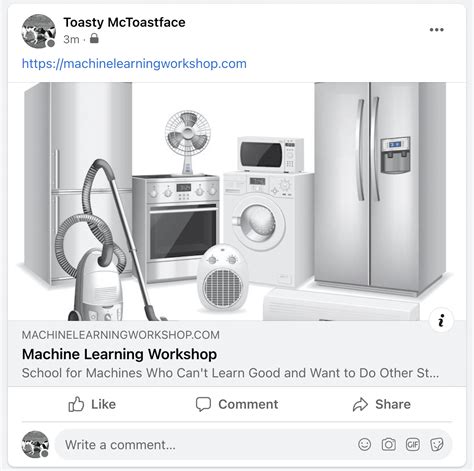
Task: Click the speech bubble Comment icon
Action: coord(203,404)
